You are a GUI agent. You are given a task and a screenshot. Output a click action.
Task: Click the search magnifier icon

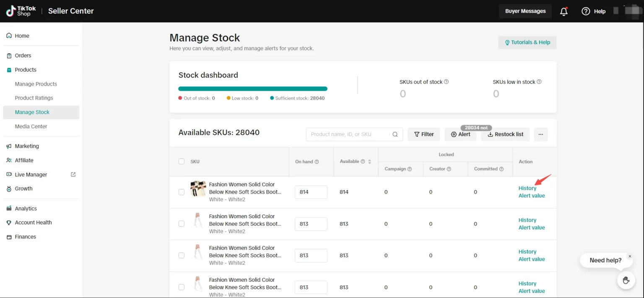pyautogui.click(x=395, y=134)
